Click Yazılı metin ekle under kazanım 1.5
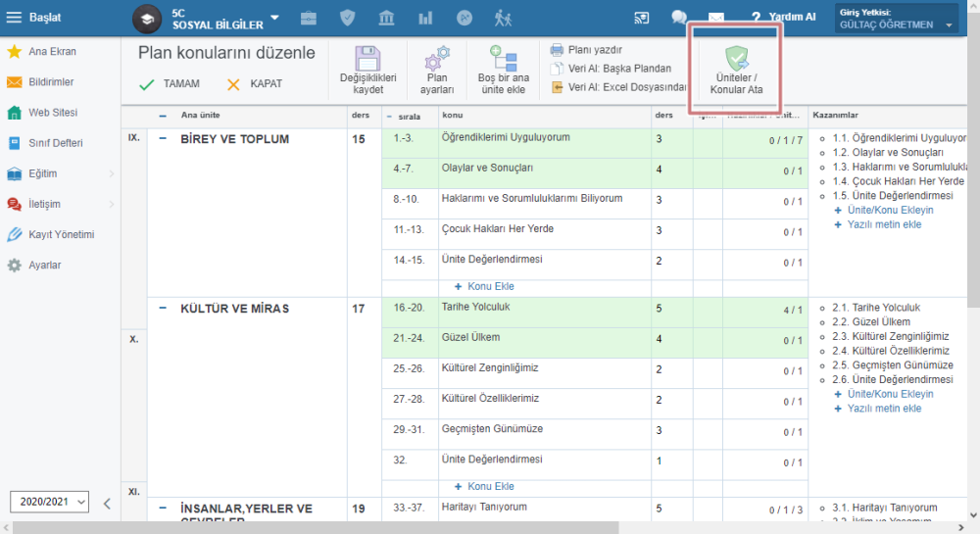Screen dimensions: 980x534 point(877,224)
